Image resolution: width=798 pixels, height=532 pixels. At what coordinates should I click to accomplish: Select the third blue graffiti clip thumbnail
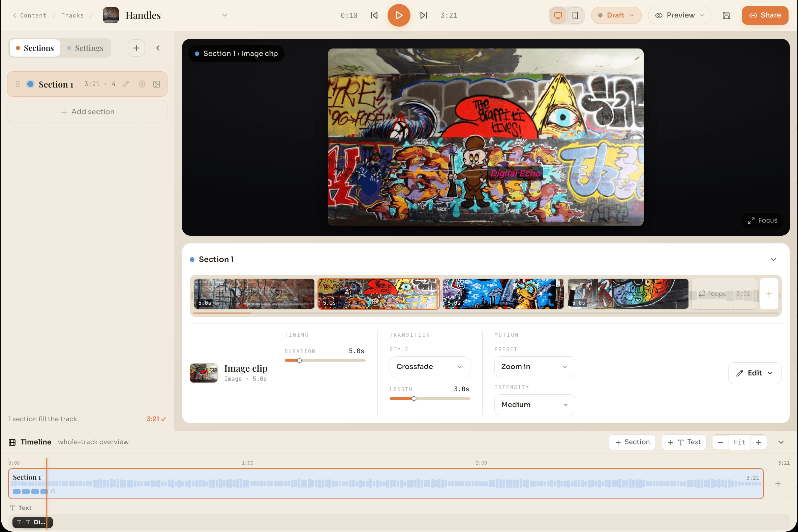pos(503,294)
